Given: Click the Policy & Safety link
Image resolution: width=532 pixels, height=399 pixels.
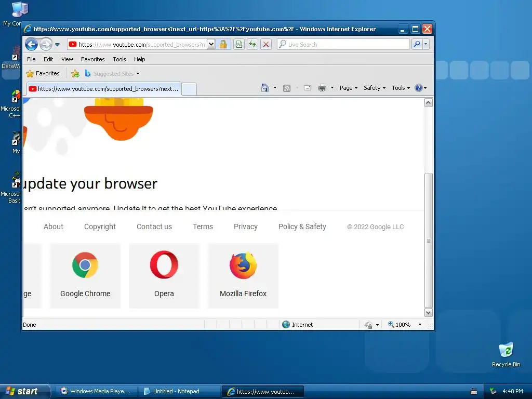Looking at the screenshot, I should coord(302,227).
